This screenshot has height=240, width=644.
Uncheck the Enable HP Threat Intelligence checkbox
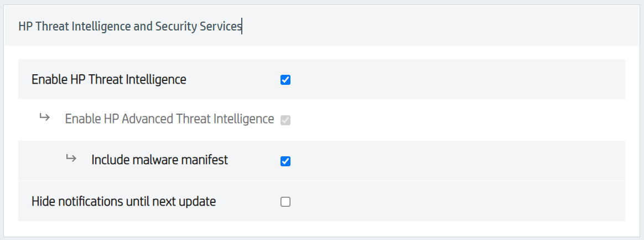(x=285, y=80)
